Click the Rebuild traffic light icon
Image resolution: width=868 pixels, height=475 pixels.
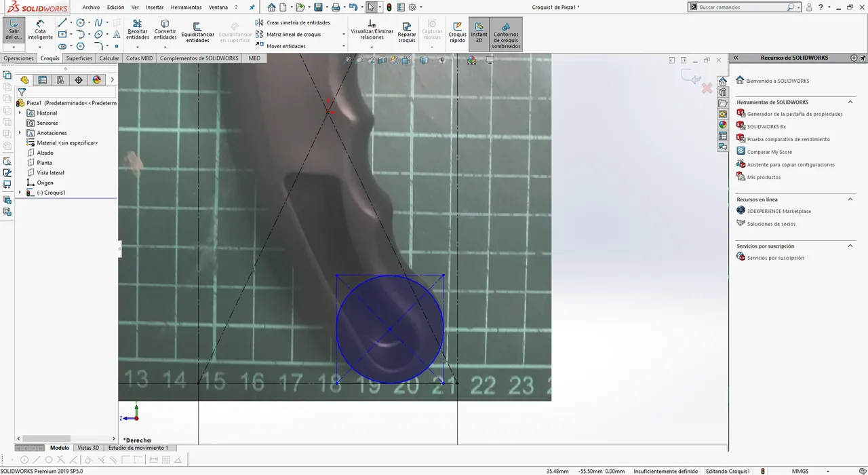click(x=389, y=7)
